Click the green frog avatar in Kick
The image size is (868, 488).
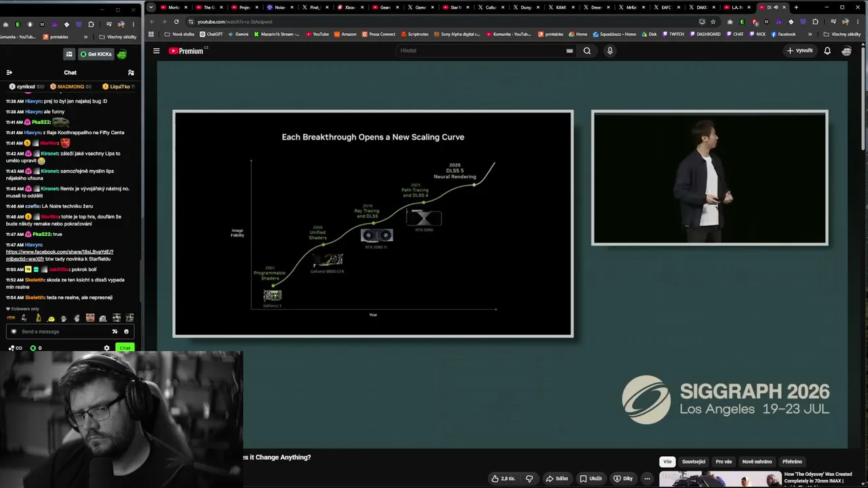point(122,54)
